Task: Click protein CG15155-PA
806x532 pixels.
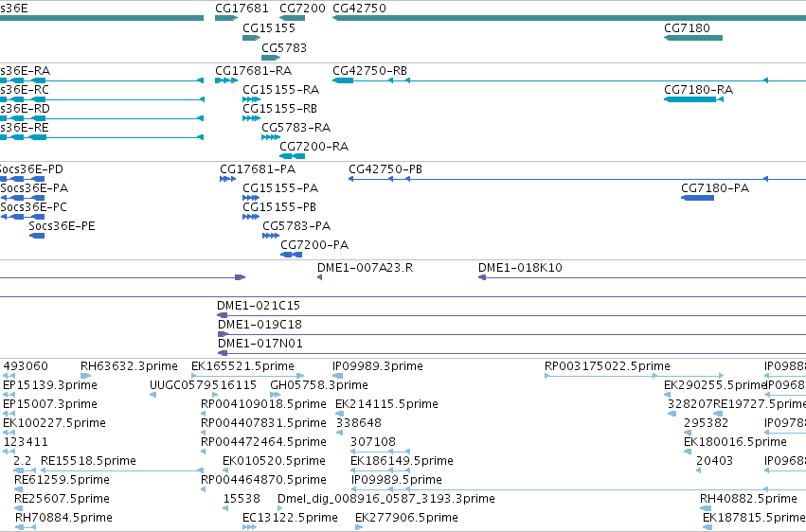Action: (280, 188)
